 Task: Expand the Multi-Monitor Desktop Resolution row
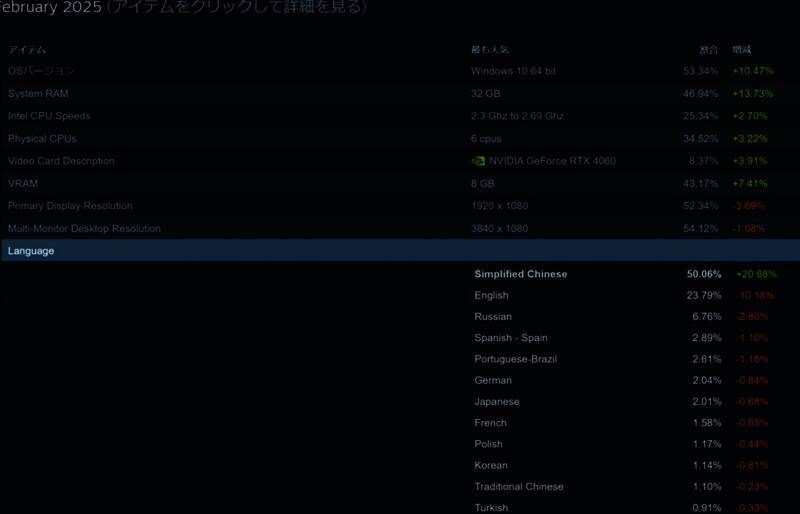[x=84, y=229]
